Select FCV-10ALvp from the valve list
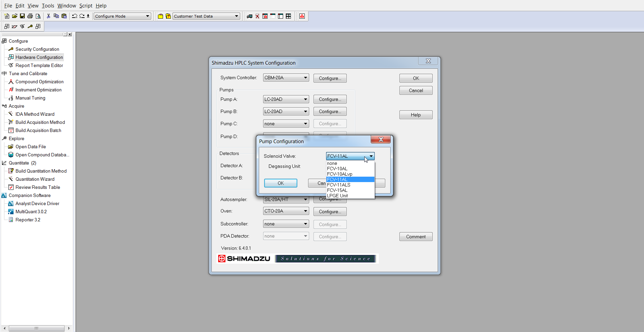Screen dimensions: 644x332 (x=350, y=174)
